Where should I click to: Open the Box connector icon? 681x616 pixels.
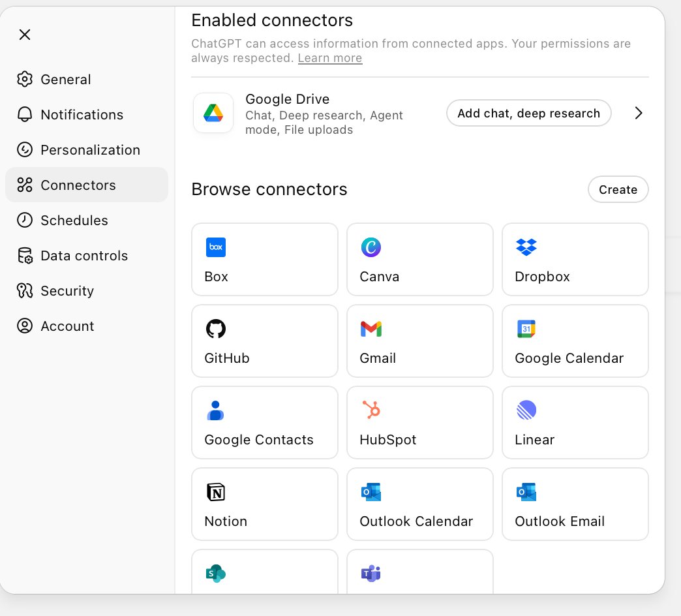[x=215, y=247]
